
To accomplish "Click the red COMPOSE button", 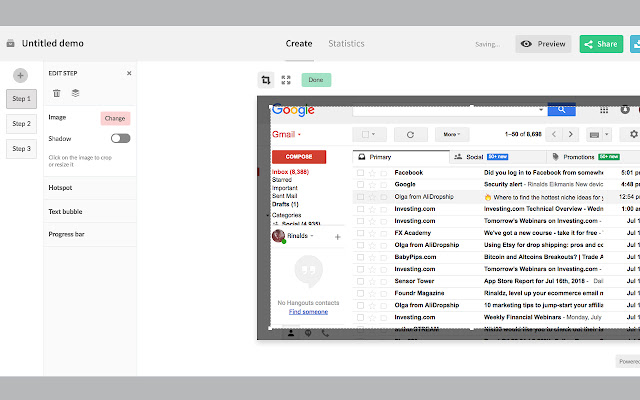I will click(299, 157).
